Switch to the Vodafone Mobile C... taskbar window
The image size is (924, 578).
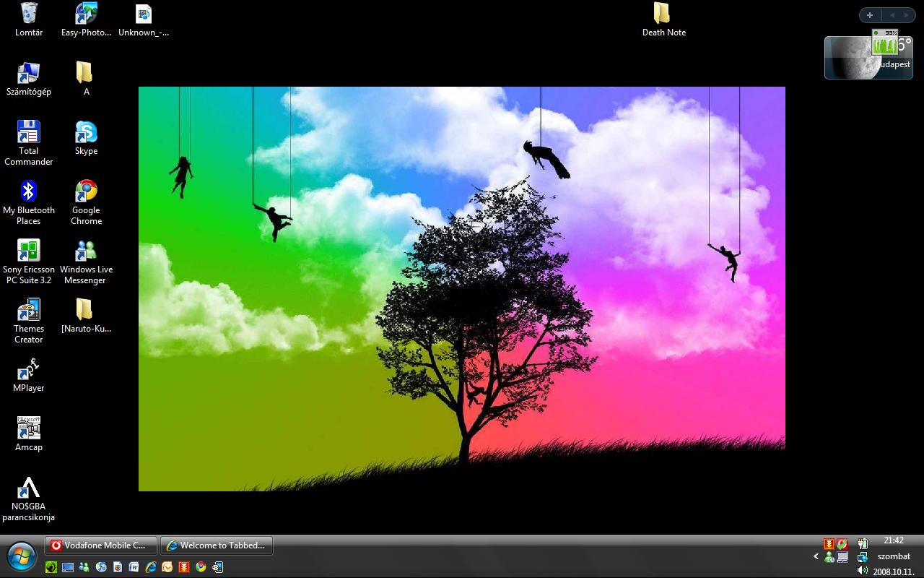point(101,545)
